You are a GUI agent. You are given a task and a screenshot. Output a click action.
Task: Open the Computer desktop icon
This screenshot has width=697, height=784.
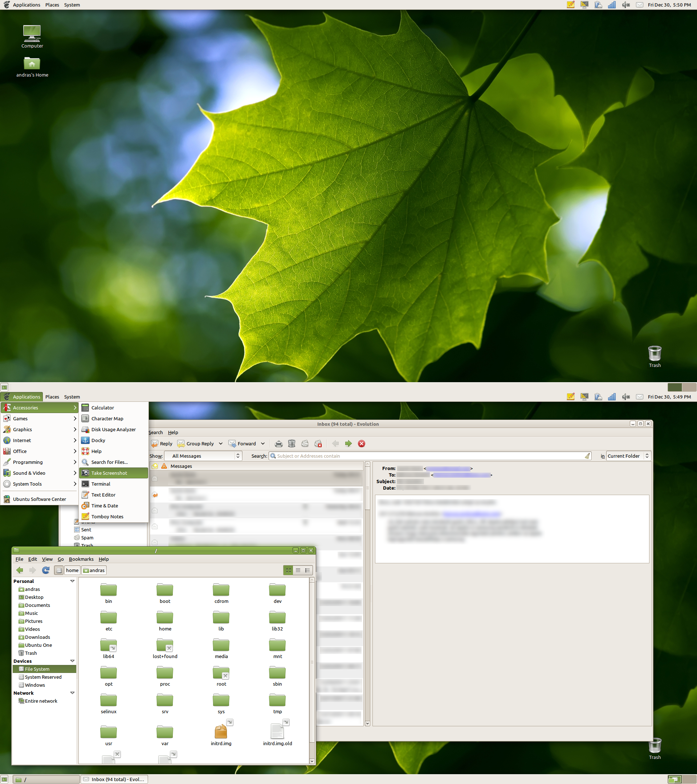click(32, 36)
